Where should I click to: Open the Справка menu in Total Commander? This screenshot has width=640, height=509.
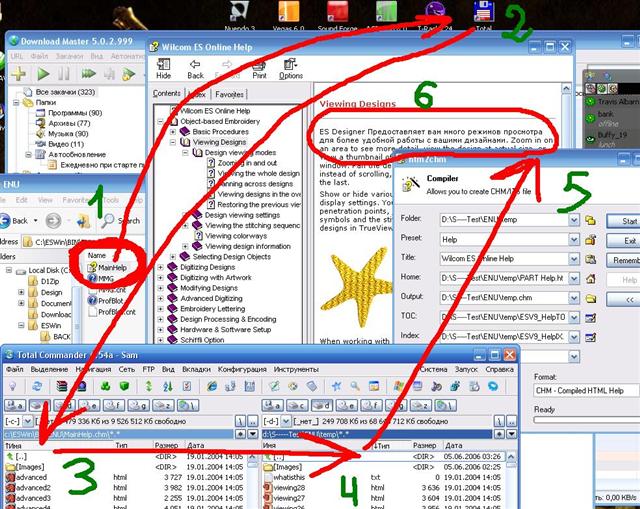coord(499,369)
